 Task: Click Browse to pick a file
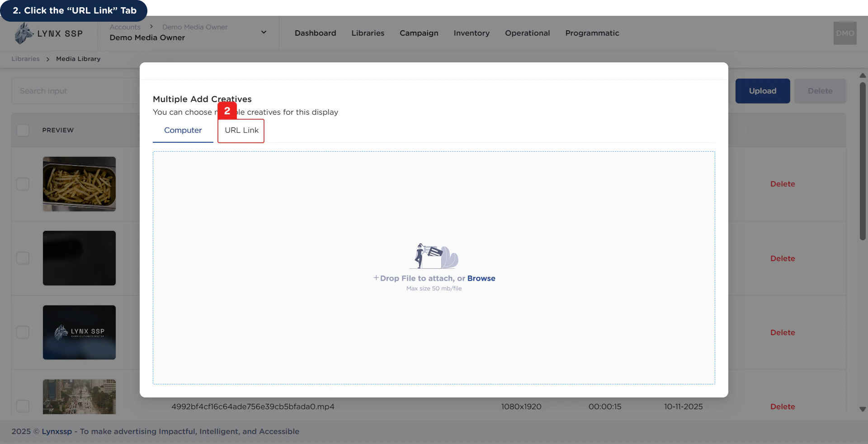tap(481, 278)
